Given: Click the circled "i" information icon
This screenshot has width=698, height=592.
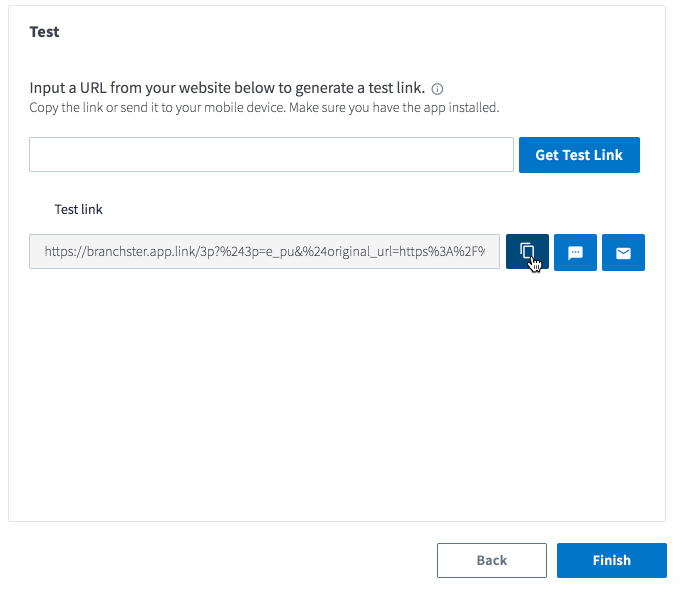Looking at the screenshot, I should pos(437,89).
